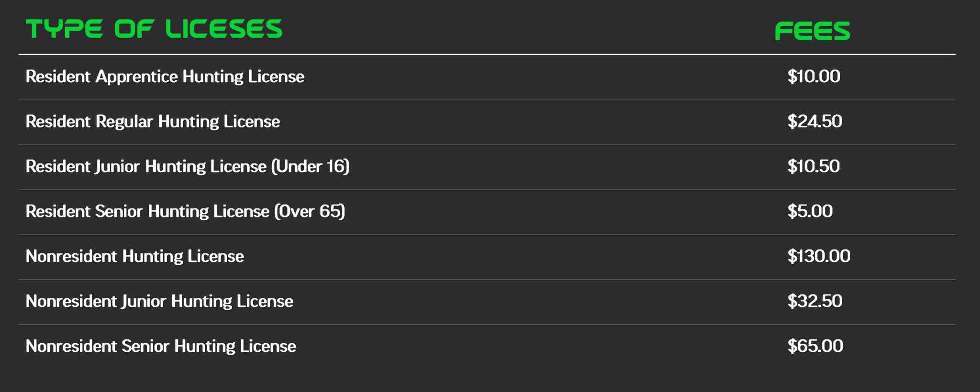Click the (Under 16) age note

pyautogui.click(x=311, y=167)
